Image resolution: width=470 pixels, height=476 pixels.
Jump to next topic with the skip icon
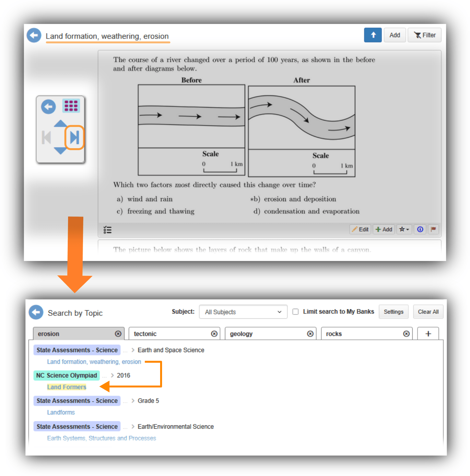click(x=75, y=137)
